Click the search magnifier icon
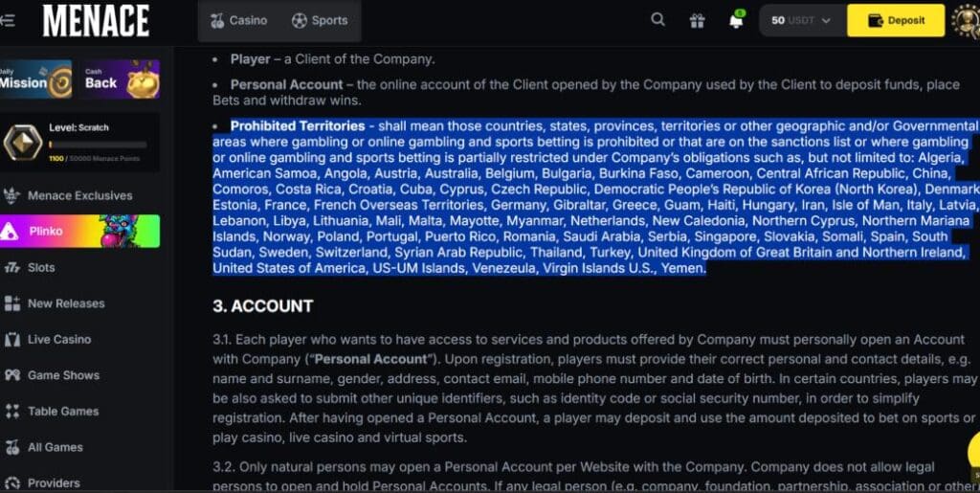The image size is (980, 493). (657, 20)
